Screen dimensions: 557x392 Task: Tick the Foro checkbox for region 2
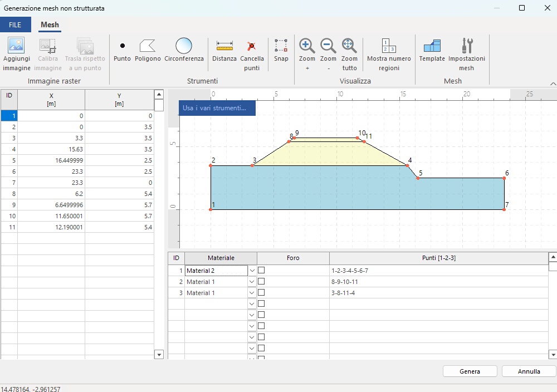coord(261,281)
